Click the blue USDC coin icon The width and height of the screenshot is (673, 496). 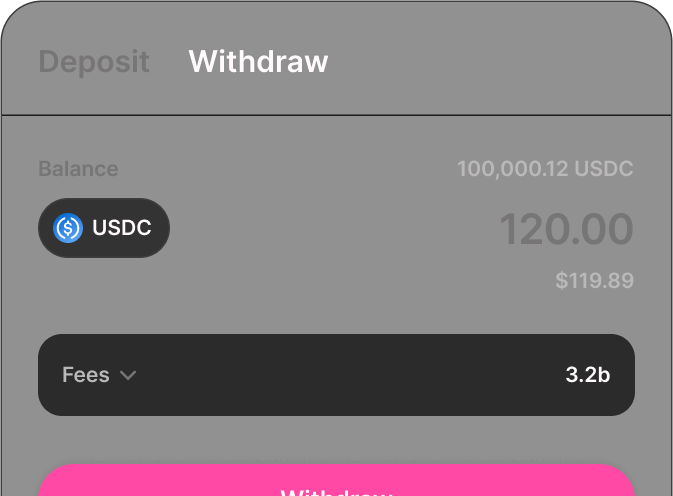(x=68, y=228)
